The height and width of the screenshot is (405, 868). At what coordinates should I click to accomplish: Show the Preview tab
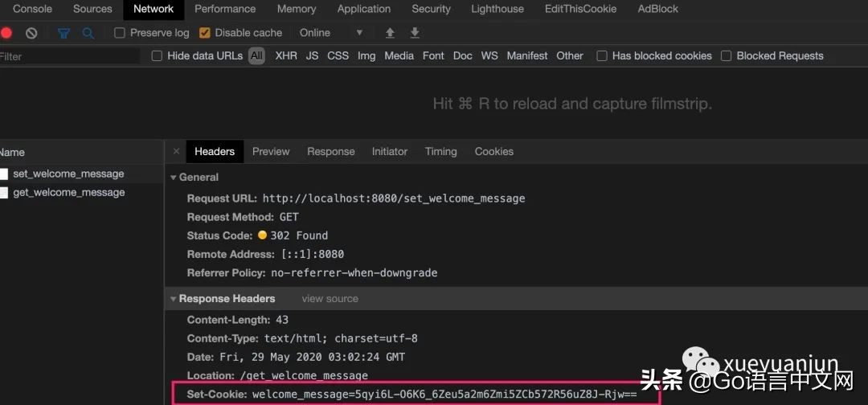tap(271, 152)
